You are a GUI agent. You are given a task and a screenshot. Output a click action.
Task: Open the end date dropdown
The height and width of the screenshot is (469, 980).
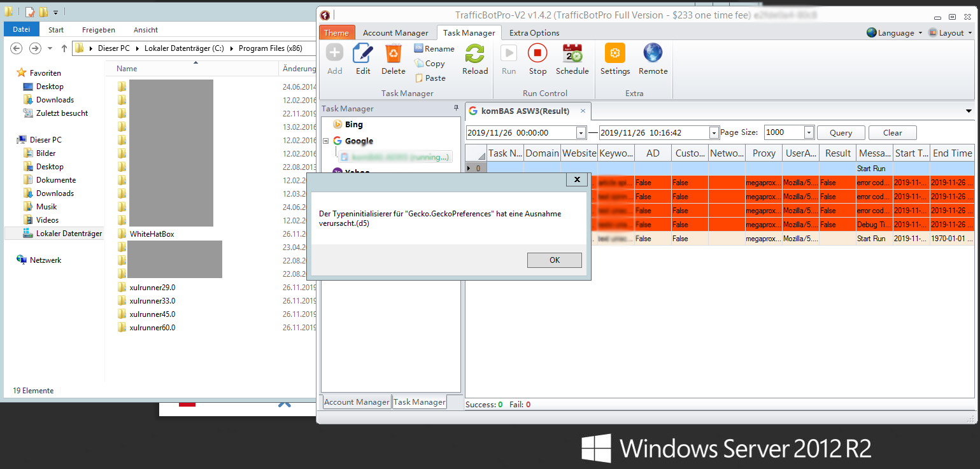coord(714,132)
